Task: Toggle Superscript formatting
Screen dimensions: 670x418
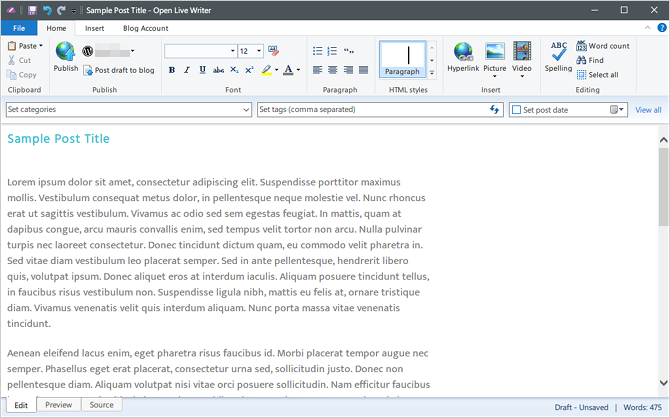Action: click(250, 70)
